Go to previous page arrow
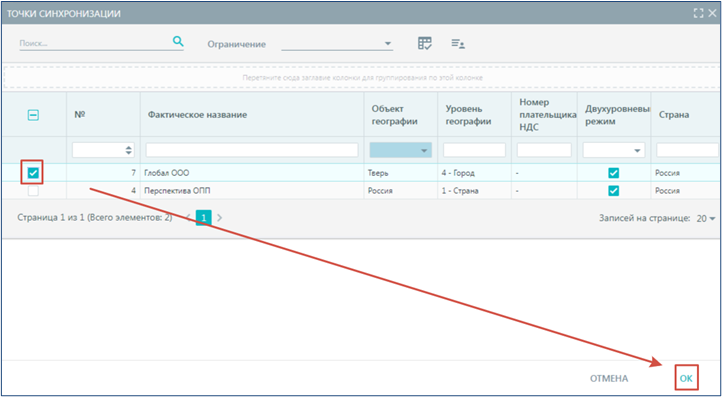Image resolution: width=722 pixels, height=397 pixels. coord(189,217)
